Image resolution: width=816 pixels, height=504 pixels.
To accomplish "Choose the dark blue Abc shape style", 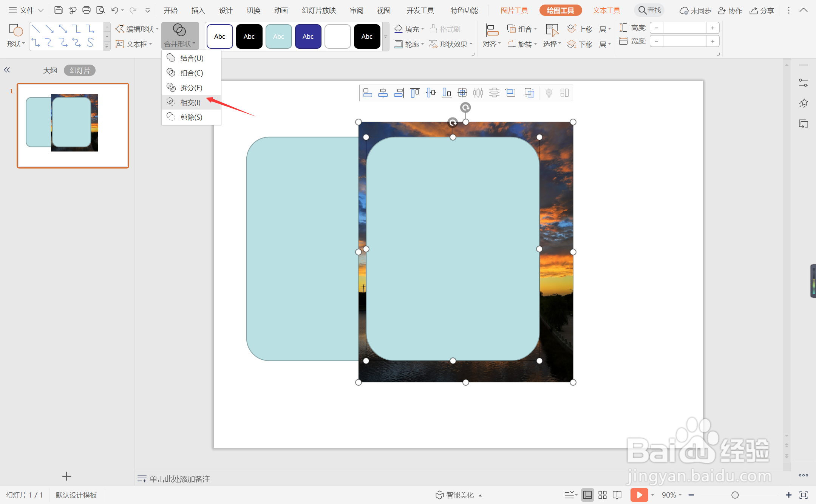I will coord(308,37).
